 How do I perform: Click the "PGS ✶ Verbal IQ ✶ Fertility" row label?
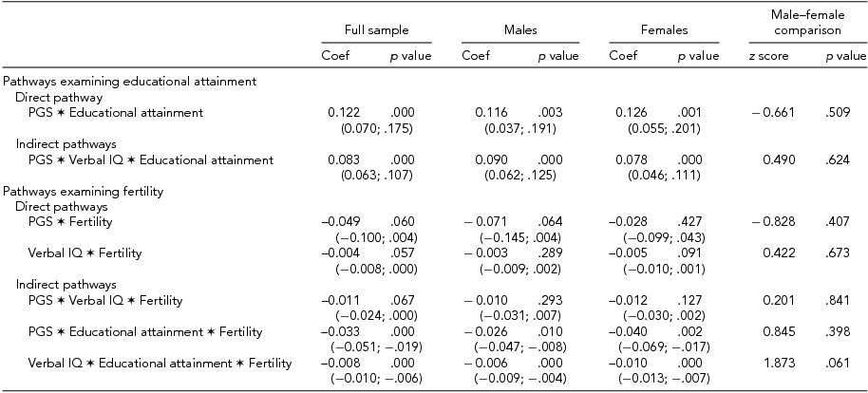click(x=104, y=300)
